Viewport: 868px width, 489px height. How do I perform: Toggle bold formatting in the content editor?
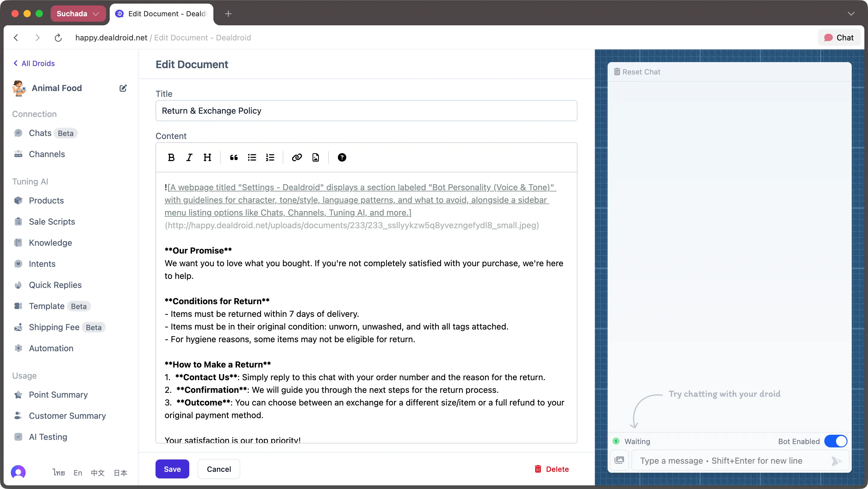click(x=171, y=157)
